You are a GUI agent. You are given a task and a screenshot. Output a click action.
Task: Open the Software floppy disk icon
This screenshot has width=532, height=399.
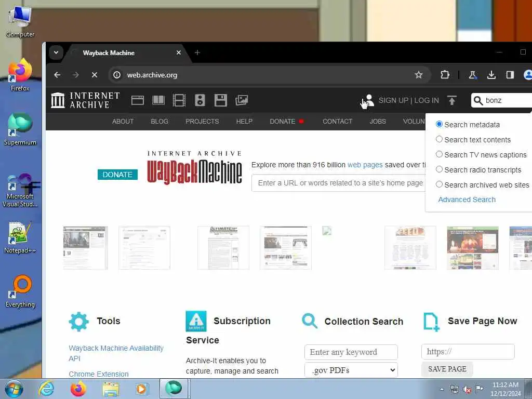[220, 100]
